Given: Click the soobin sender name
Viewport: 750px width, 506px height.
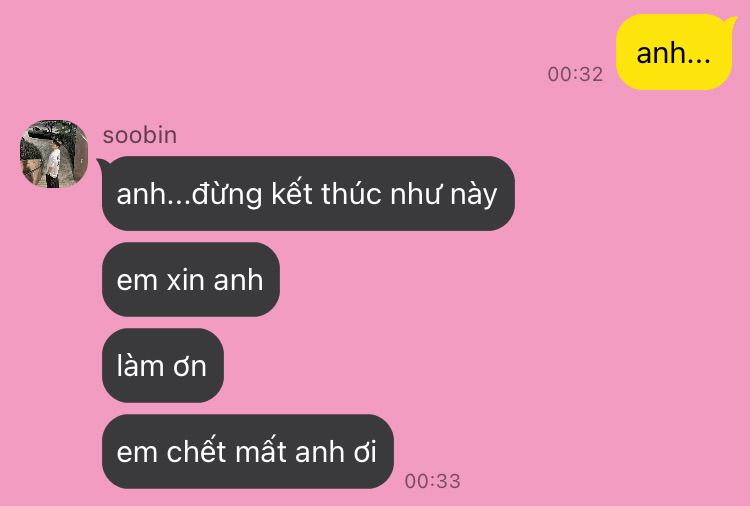Looking at the screenshot, I should coord(140,135).
